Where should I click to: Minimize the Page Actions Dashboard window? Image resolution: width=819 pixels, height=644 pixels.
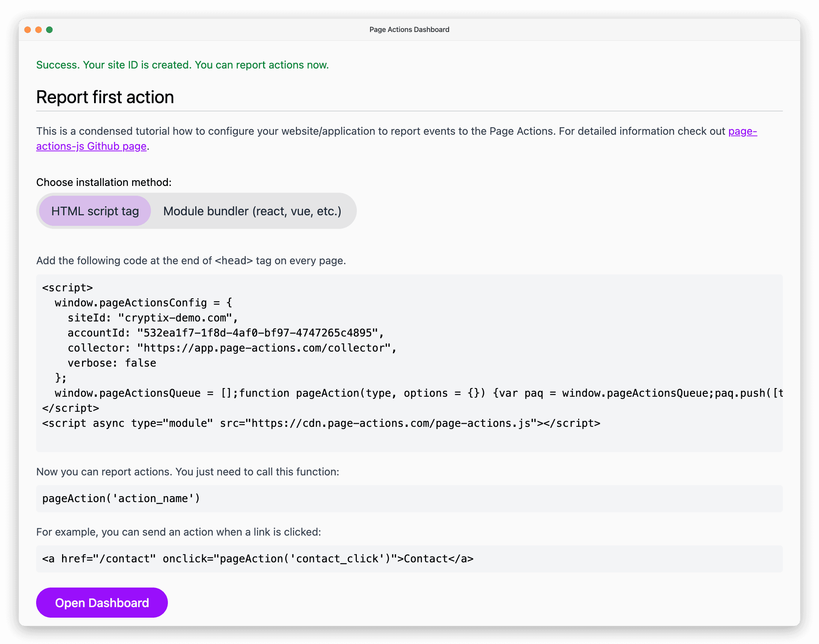[38, 29]
